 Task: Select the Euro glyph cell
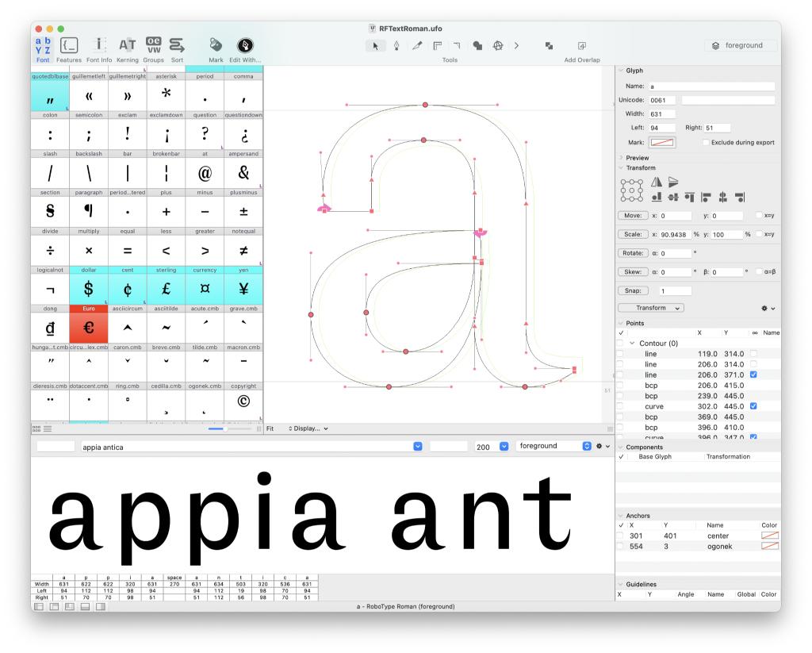[89, 324]
